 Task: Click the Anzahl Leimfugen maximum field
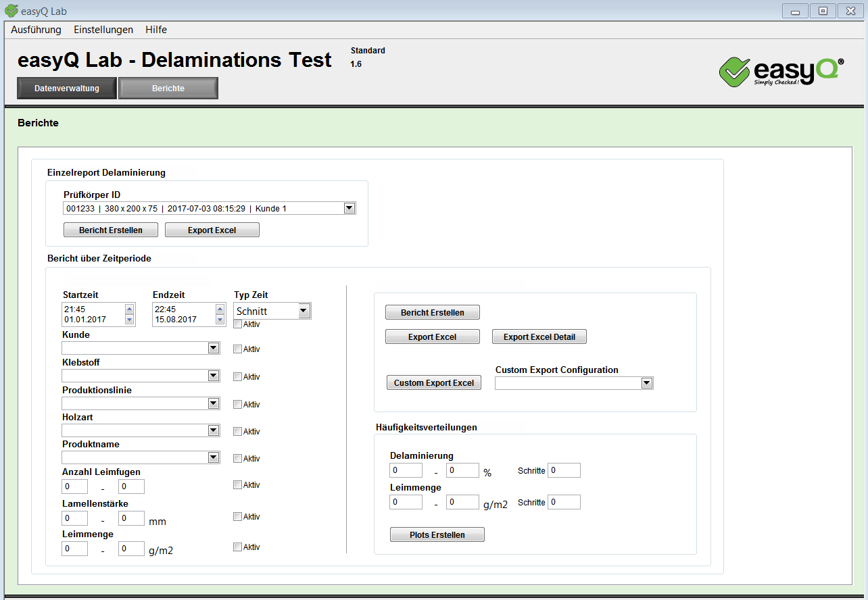point(131,486)
